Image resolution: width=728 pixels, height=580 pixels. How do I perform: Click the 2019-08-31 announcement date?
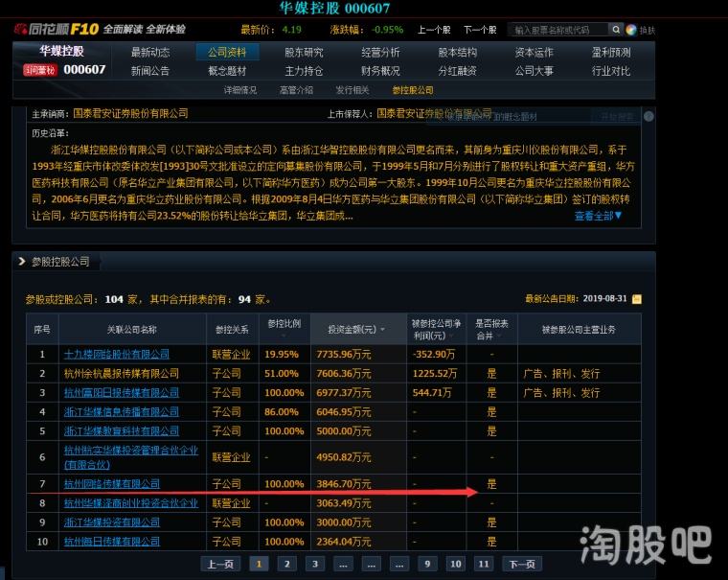point(604,299)
